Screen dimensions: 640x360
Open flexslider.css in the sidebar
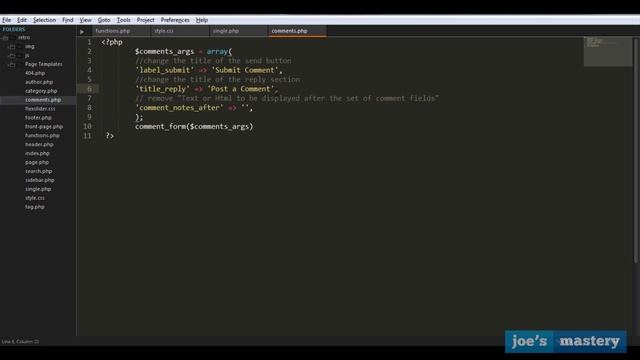(40, 109)
